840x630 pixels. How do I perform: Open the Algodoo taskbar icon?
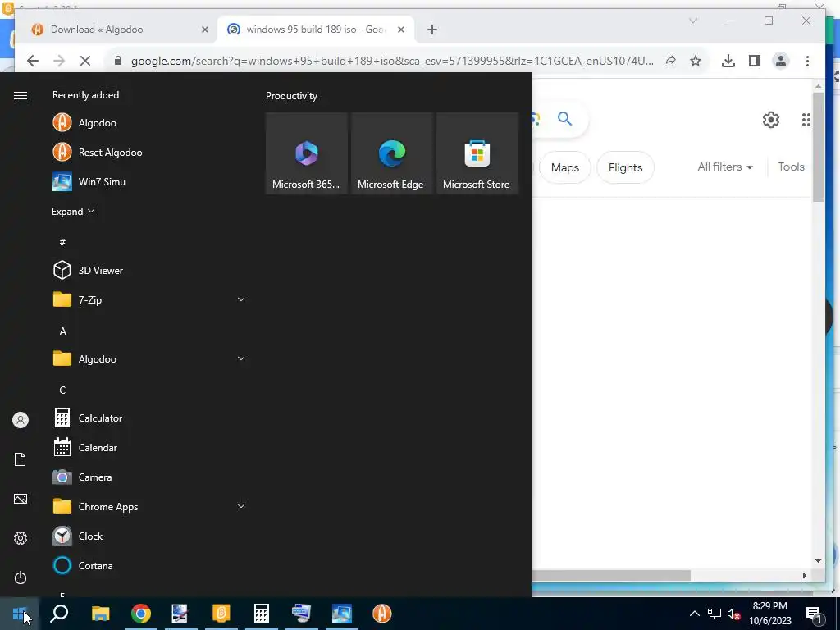[382, 614]
